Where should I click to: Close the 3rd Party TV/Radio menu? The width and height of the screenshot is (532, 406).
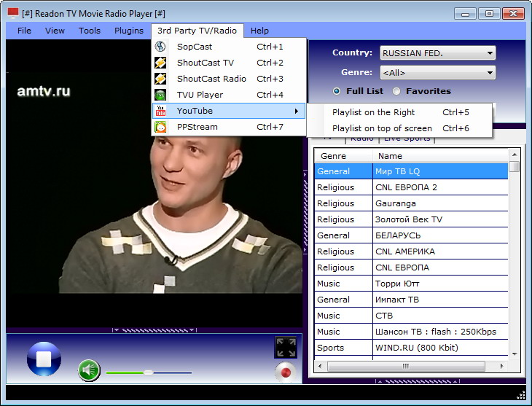pyautogui.click(x=197, y=31)
